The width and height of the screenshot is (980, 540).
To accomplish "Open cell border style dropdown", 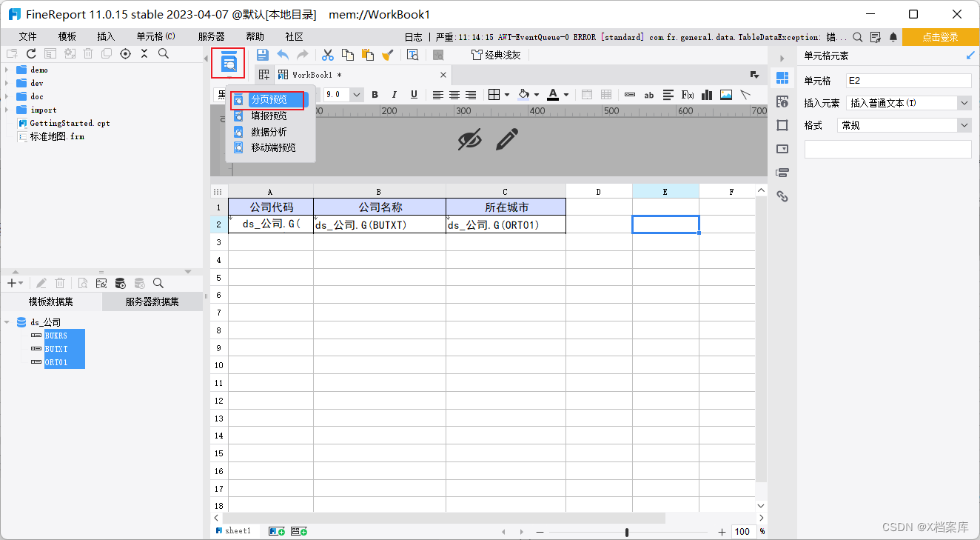I will click(x=507, y=94).
